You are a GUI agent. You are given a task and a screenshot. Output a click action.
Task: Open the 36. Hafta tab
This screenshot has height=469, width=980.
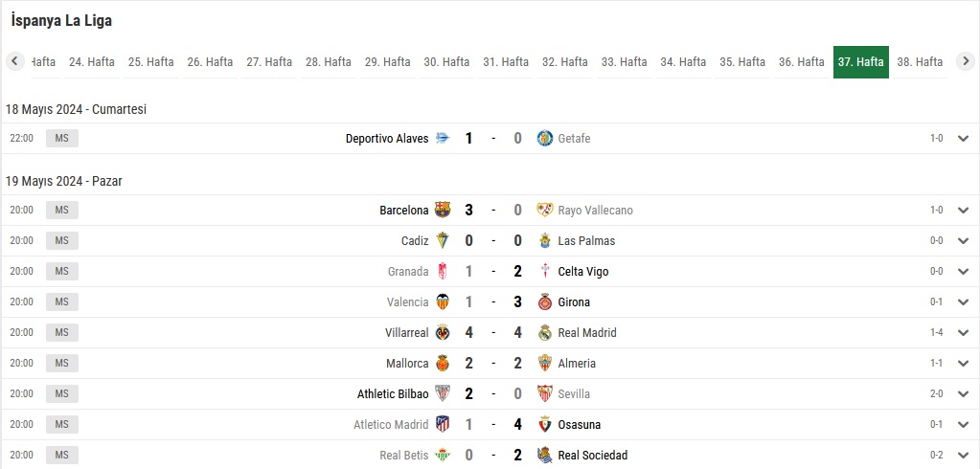tap(801, 62)
